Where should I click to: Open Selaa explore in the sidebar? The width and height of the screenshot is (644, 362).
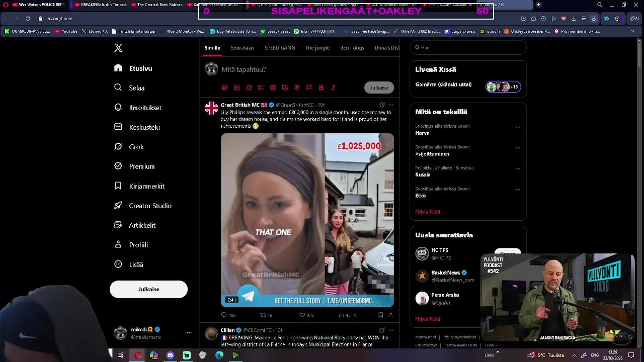130,87
